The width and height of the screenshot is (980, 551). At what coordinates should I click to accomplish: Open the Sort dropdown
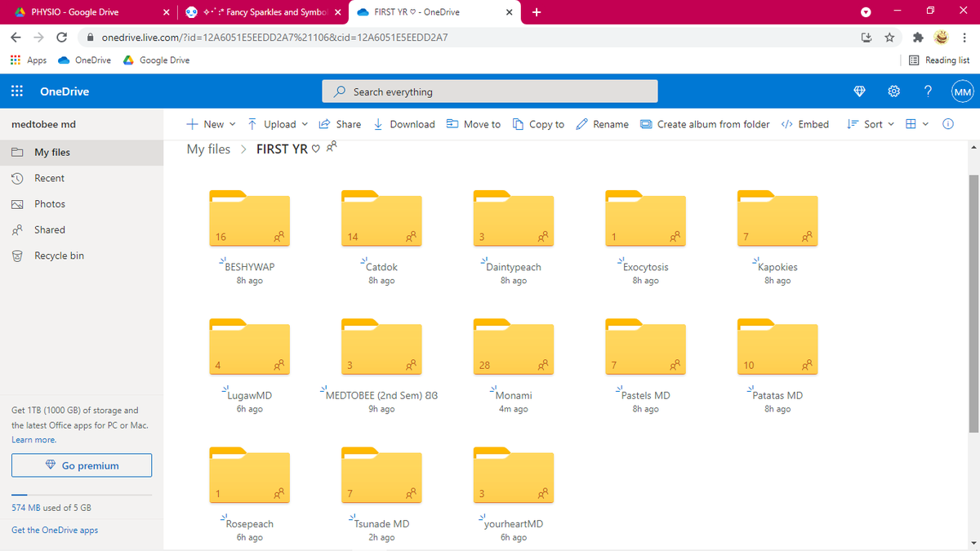871,124
